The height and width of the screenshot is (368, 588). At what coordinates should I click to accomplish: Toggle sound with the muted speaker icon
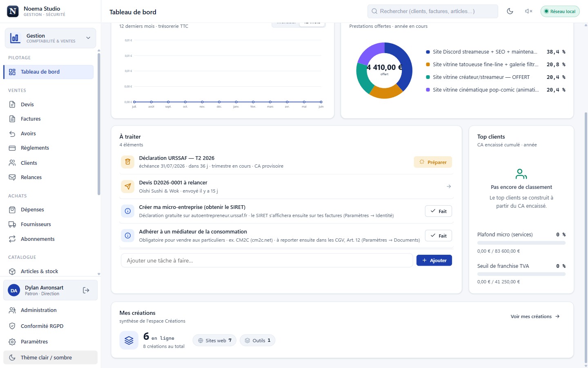click(x=528, y=11)
